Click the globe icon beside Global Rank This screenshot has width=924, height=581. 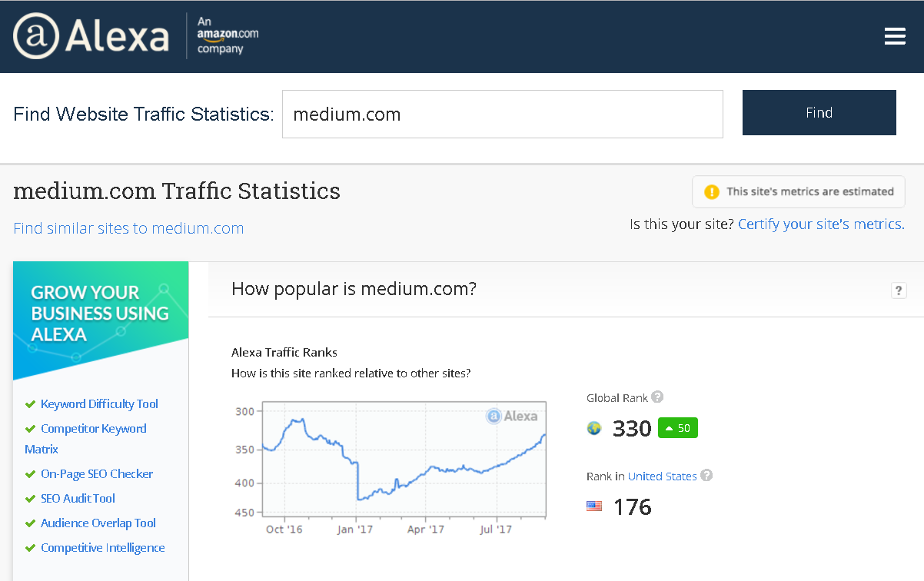[594, 428]
